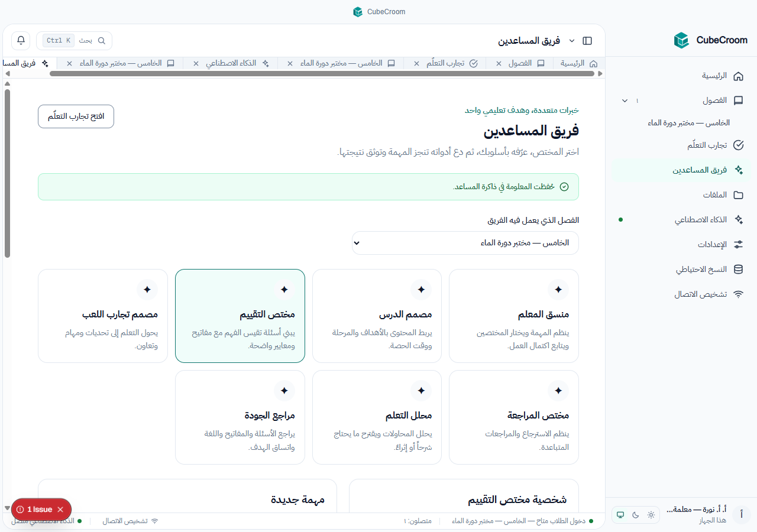Click the مهمة جديدة heading
Screen dimensions: 757x532
click(x=298, y=500)
